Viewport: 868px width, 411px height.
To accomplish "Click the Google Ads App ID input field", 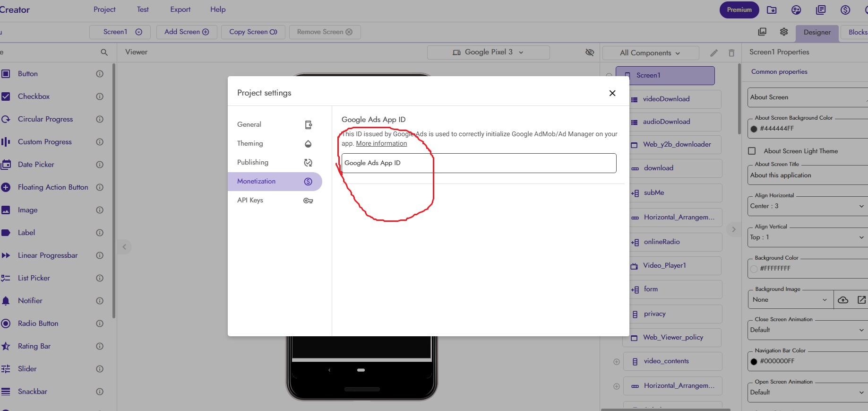I will (x=479, y=163).
